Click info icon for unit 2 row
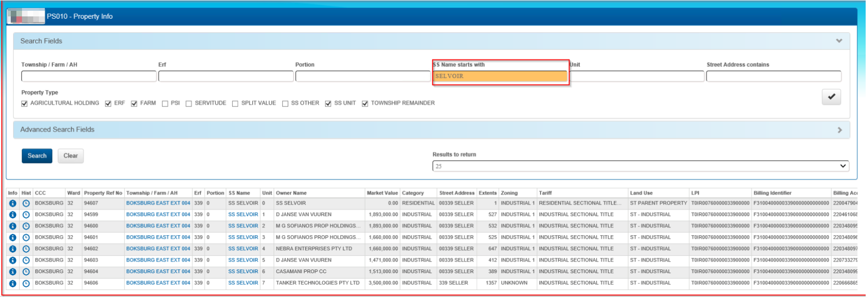Screen dimensions: 868x298 click(13, 226)
